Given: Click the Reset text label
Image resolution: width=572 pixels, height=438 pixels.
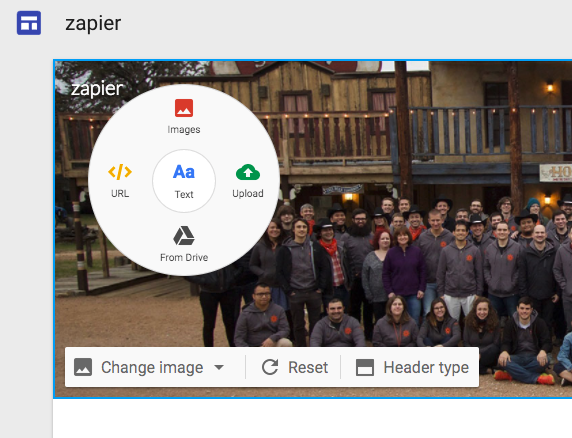Looking at the screenshot, I should pyautogui.click(x=308, y=367).
